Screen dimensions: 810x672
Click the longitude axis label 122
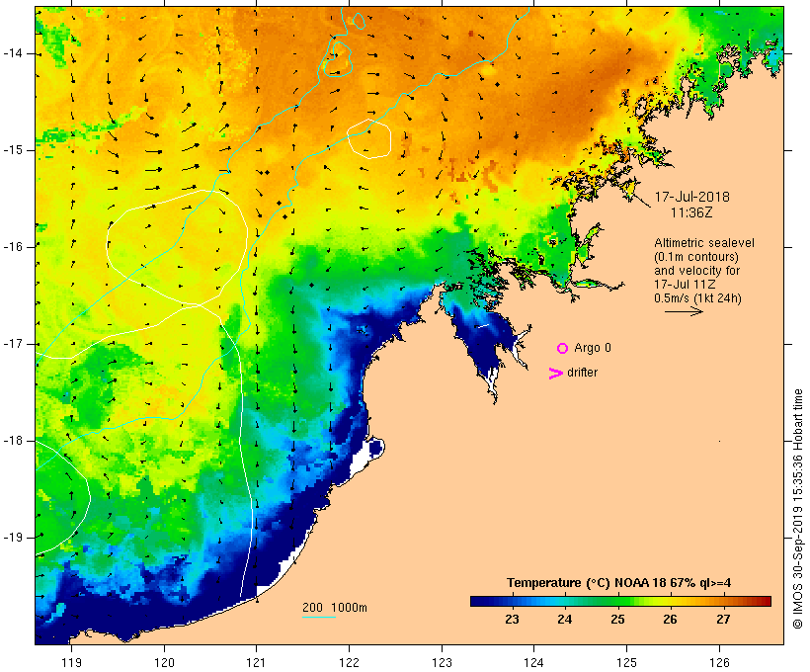click(349, 663)
